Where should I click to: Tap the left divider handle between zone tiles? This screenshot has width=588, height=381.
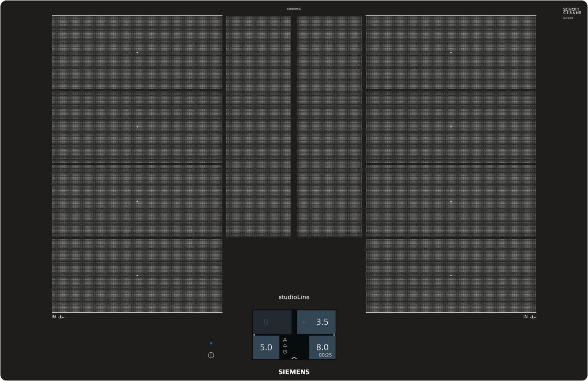[254, 335]
